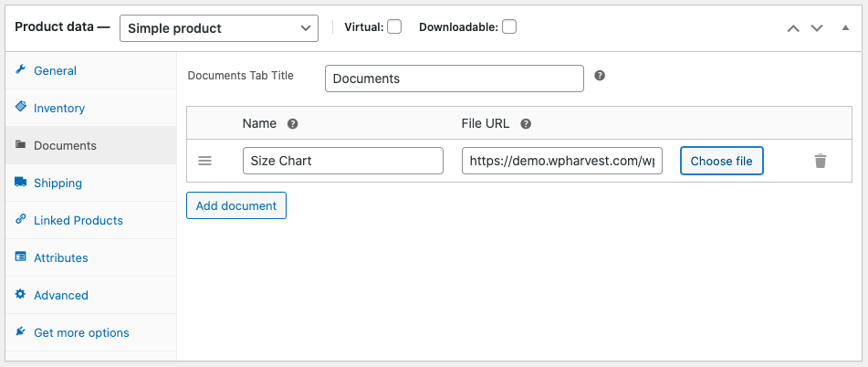Switch to the Shipping tab
868x367 pixels.
click(90, 183)
